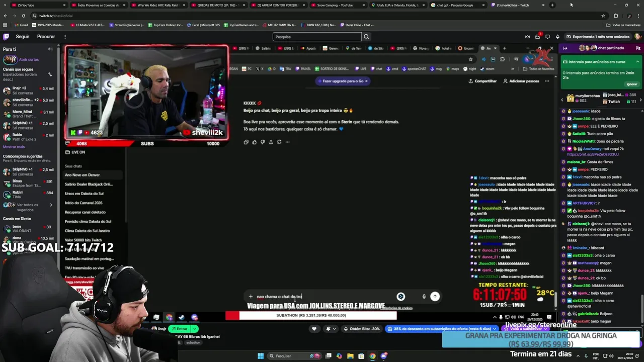Screen dimensions: 644x362
Task: Bookmark page with the star icon
Action: click(603, 16)
